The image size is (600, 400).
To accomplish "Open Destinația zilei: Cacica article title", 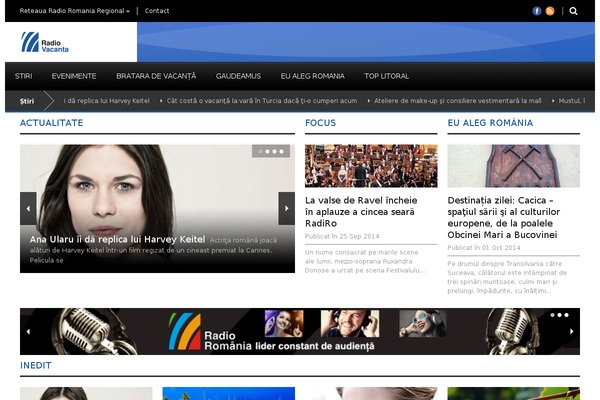I will pyautogui.click(x=504, y=217).
